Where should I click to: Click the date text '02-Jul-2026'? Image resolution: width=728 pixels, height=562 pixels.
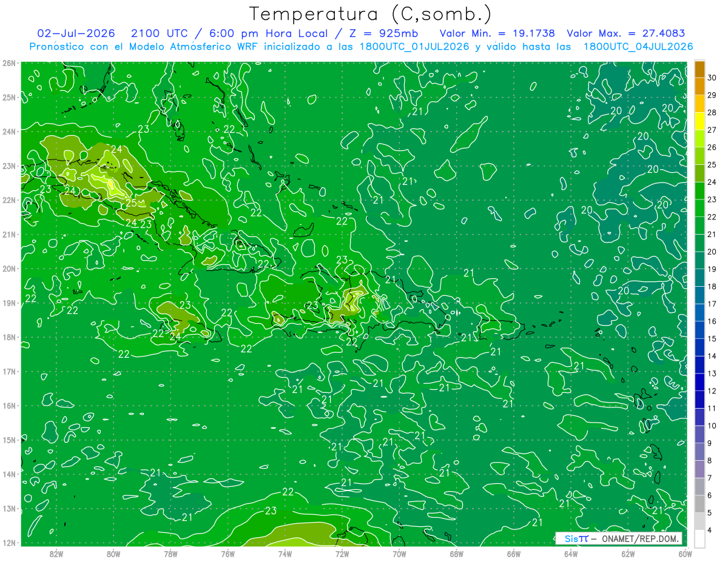coord(76,33)
